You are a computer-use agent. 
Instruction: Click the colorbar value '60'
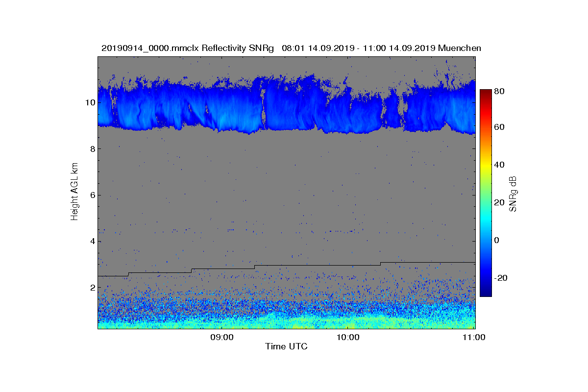tap(500, 127)
